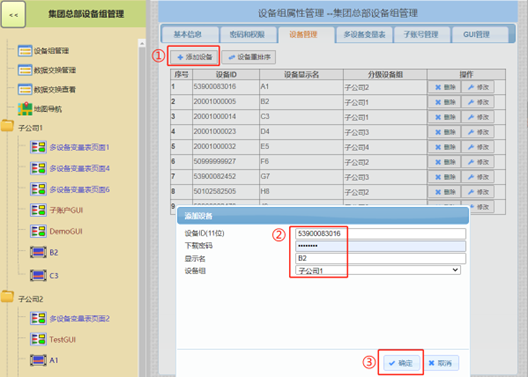The width and height of the screenshot is (528, 377).
Task: Delete device D4 row
Action: click(444, 132)
